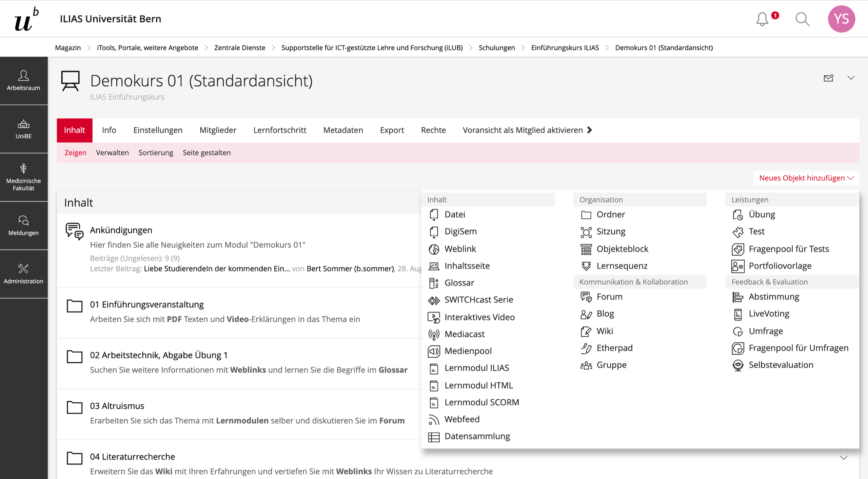
Task: Click the YS user avatar
Action: (841, 19)
